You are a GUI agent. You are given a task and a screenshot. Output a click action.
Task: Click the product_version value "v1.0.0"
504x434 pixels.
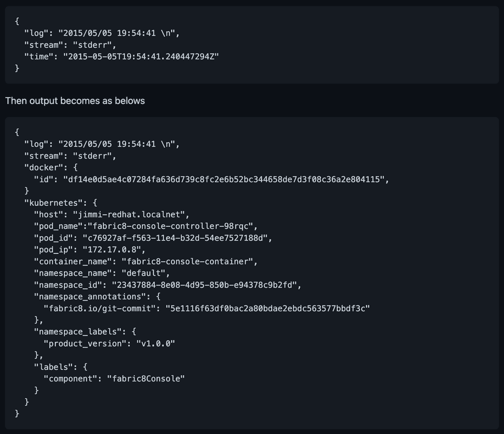pyautogui.click(x=155, y=343)
